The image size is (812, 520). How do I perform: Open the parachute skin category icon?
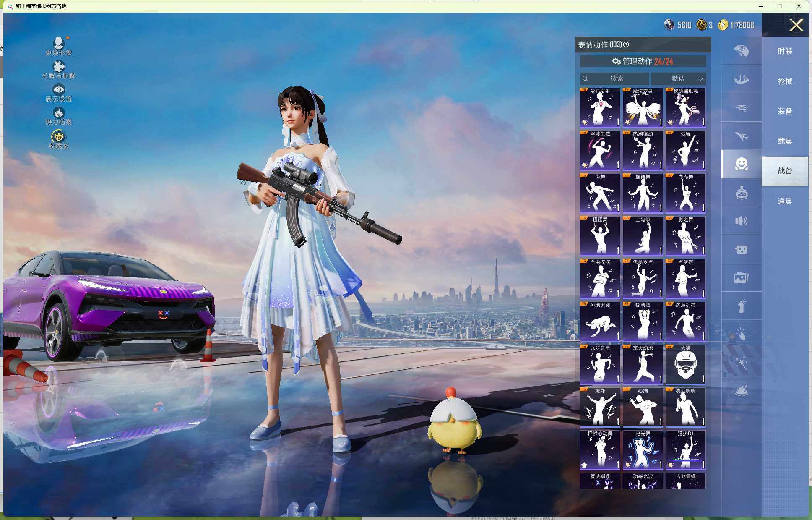[741, 51]
